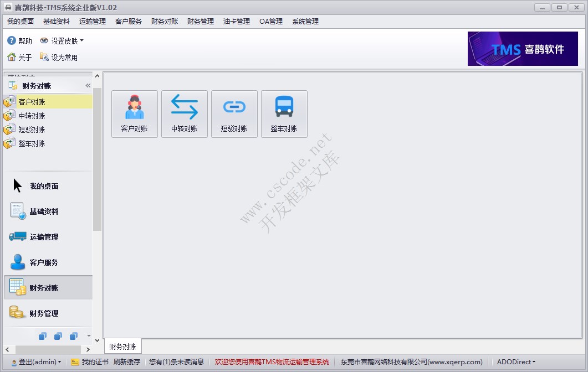Viewport: 588px width, 372px height.
Task: Open the 运输管理 menu
Action: click(92, 22)
